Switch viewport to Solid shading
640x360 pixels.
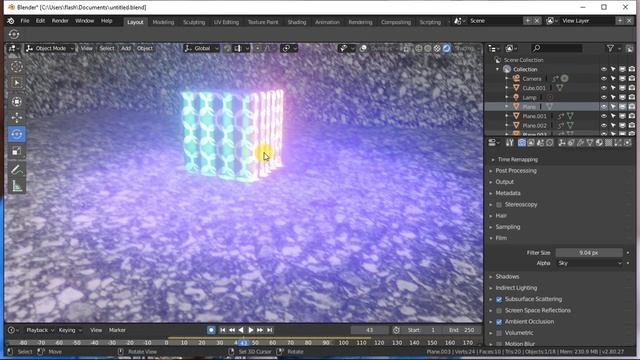pos(428,48)
